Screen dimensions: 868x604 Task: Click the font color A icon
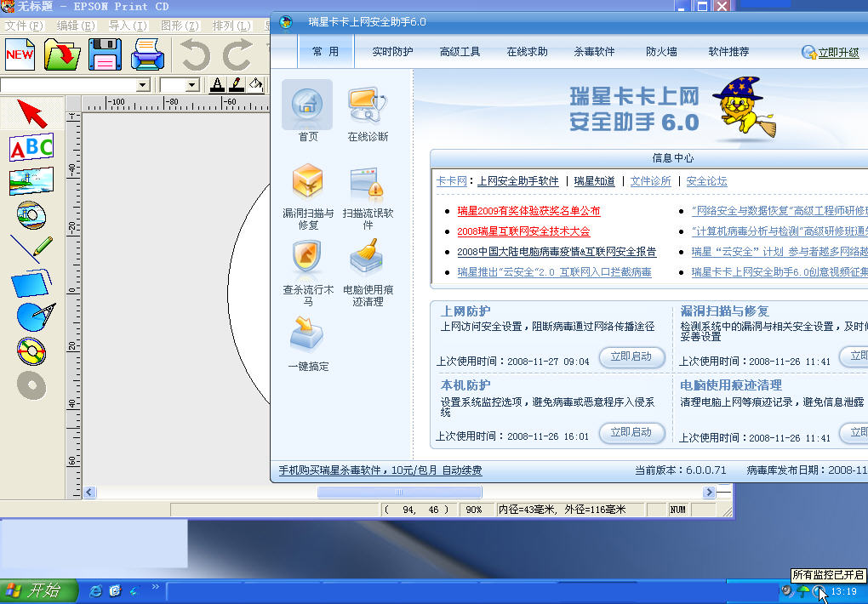[218, 85]
